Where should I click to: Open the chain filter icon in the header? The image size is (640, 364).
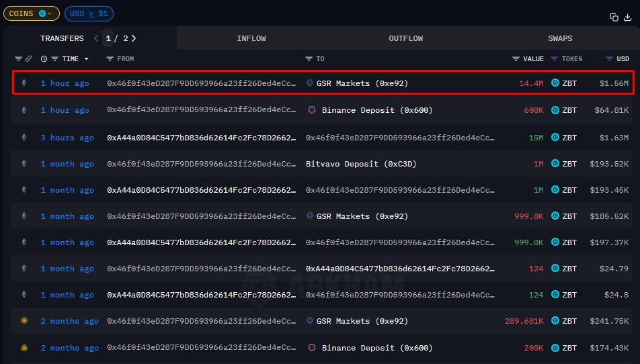point(18,59)
